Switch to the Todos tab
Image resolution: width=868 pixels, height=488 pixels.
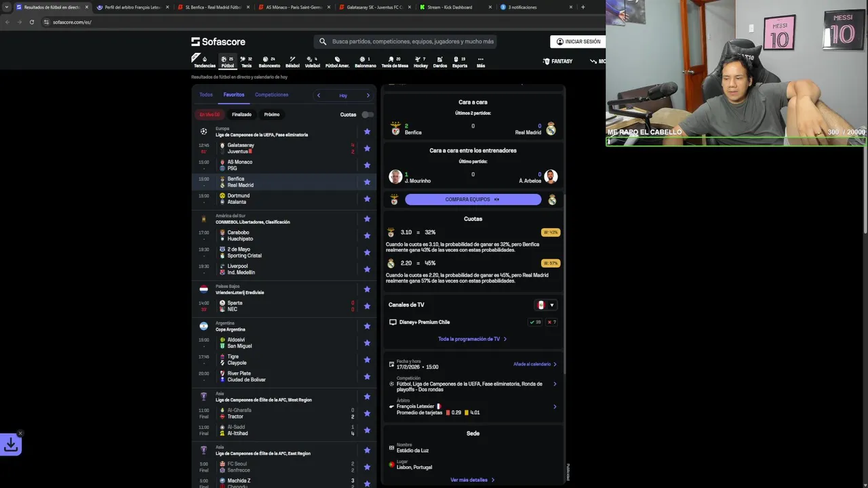(x=206, y=95)
